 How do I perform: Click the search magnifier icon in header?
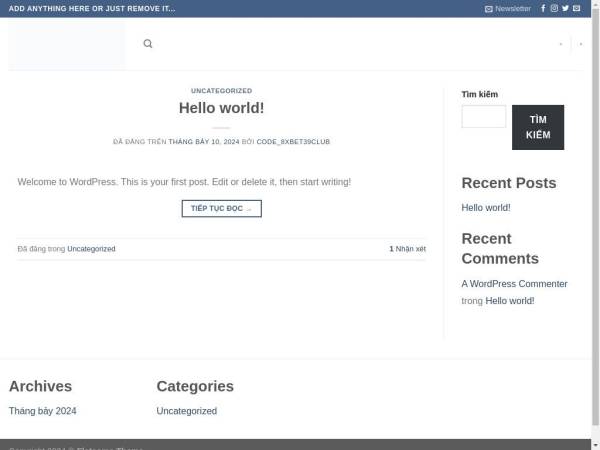point(148,44)
